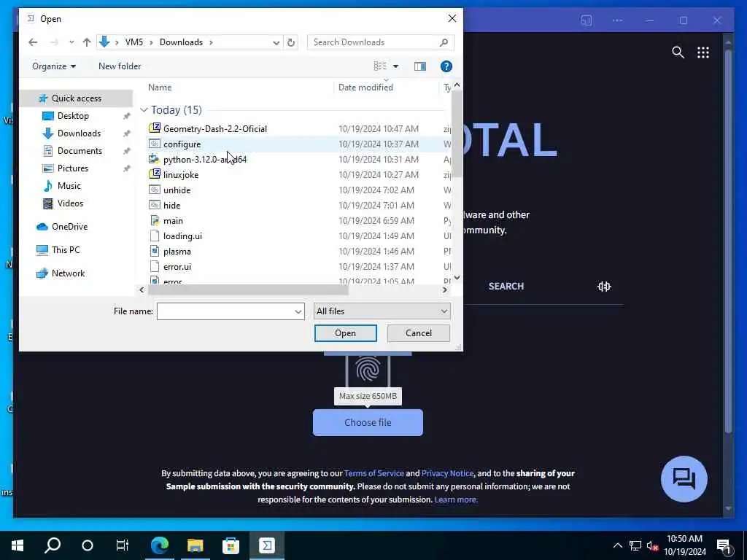Open the icon tab right of SEARCH
The image size is (747, 560).
pyautogui.click(x=603, y=286)
